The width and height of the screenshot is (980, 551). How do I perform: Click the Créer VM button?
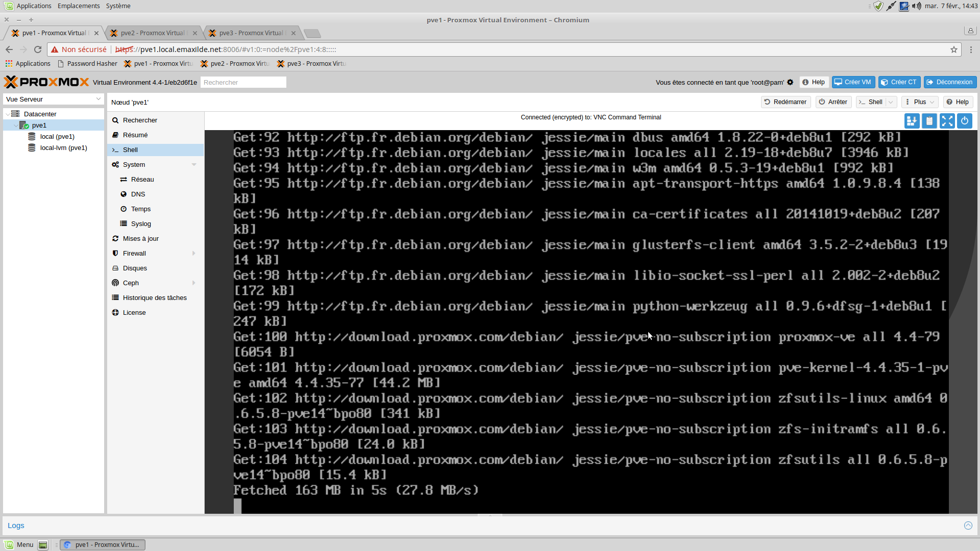tap(853, 82)
